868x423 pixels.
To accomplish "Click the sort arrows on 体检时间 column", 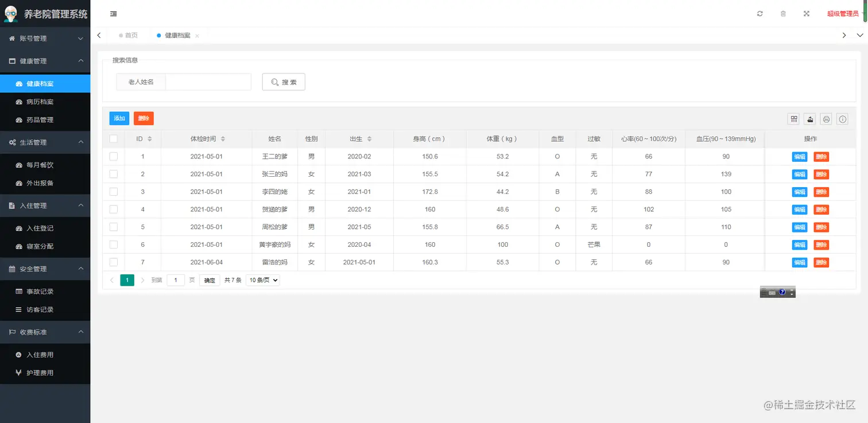I will [223, 139].
